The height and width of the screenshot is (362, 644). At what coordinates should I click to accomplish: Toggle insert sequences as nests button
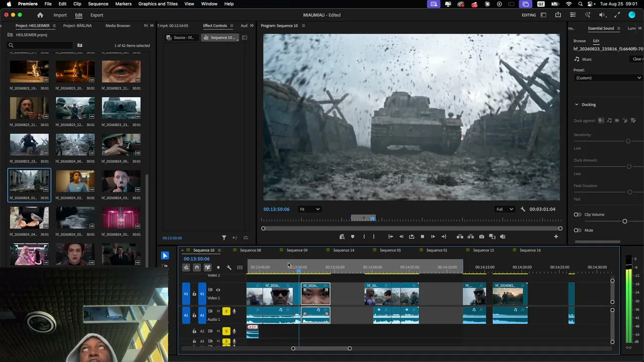click(x=186, y=267)
